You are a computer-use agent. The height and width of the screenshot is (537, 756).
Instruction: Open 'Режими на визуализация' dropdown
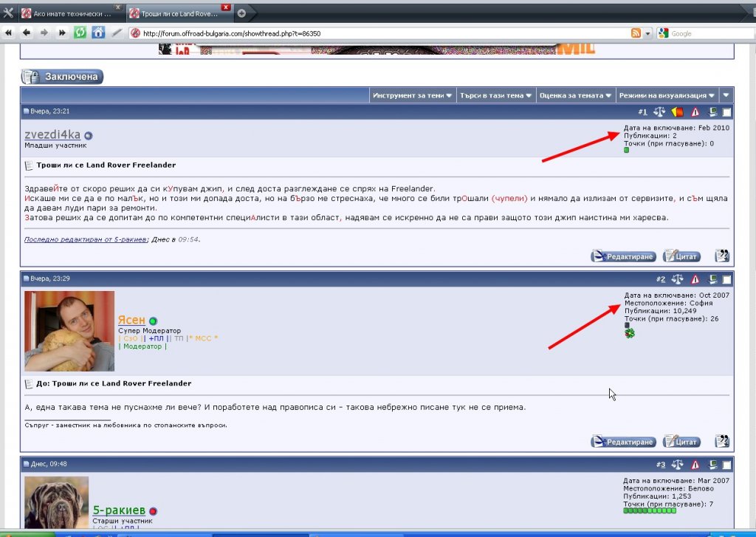667,95
